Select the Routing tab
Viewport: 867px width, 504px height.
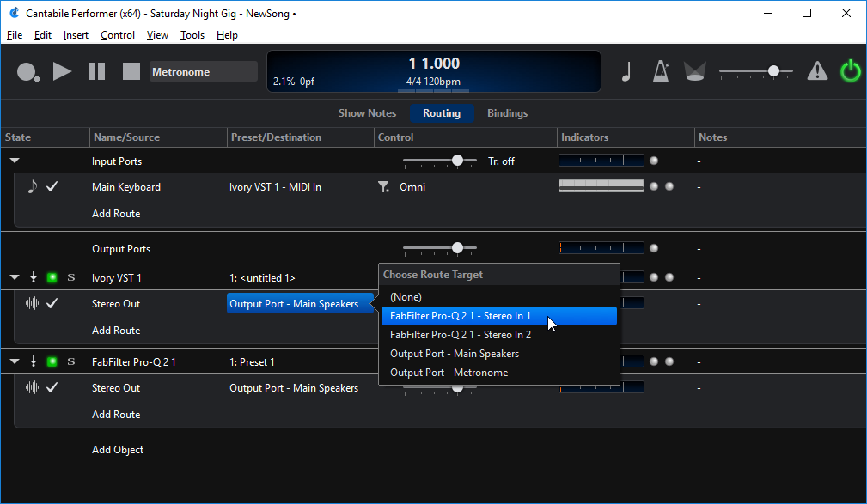pyautogui.click(x=442, y=113)
